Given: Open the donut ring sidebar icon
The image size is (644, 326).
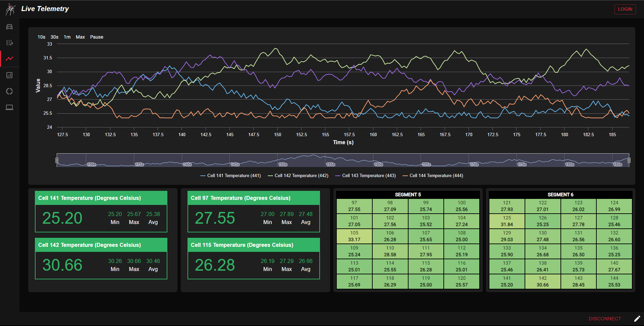Looking at the screenshot, I should [x=9, y=91].
